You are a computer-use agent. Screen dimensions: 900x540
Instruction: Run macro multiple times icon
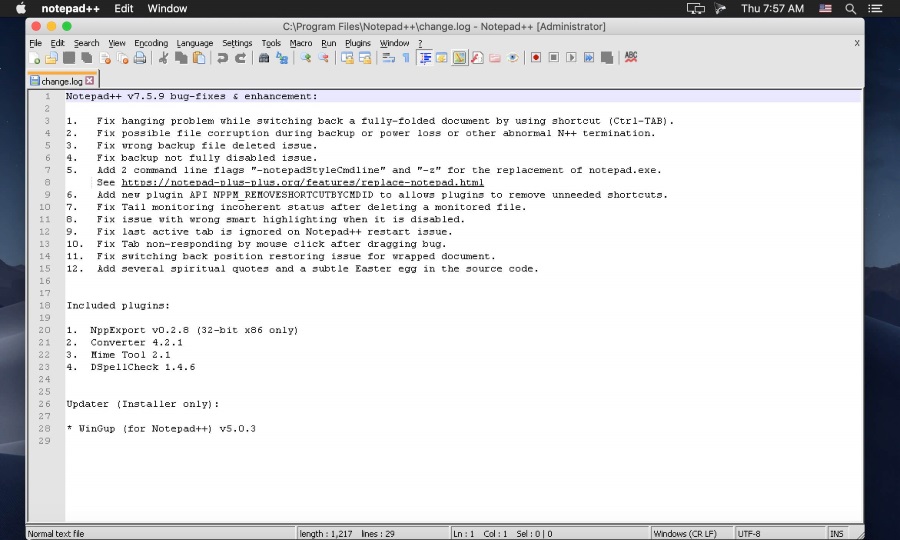589,57
